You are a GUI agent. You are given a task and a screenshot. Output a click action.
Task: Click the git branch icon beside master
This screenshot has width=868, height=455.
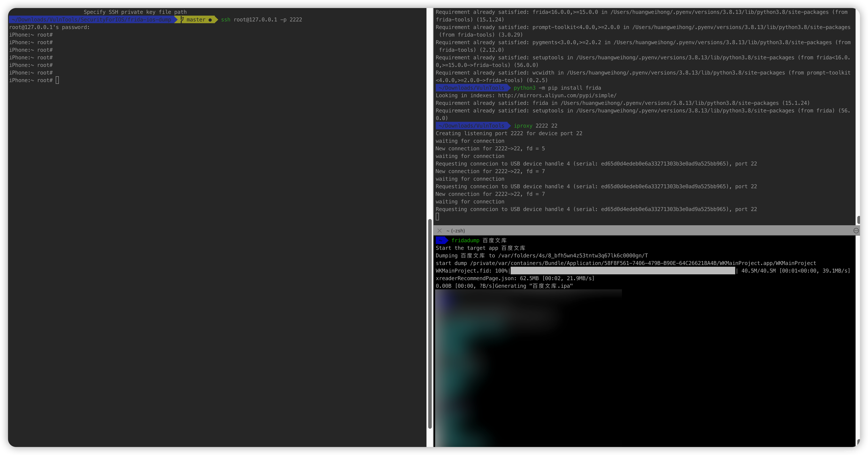(182, 20)
